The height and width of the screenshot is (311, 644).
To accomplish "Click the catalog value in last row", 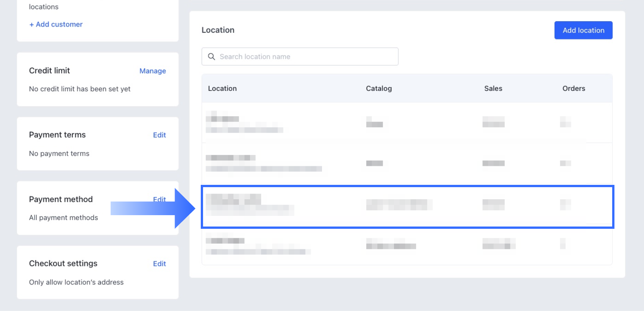I will pos(391,244).
